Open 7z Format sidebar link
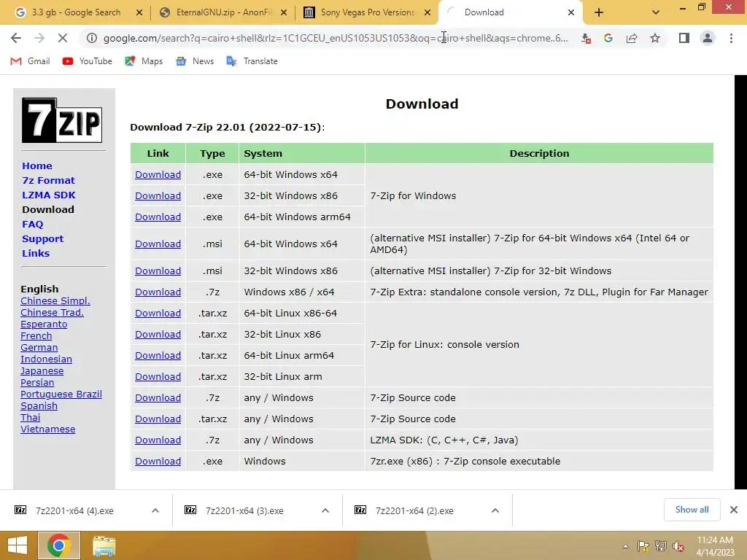Screen dimensions: 747x560 pos(49,181)
